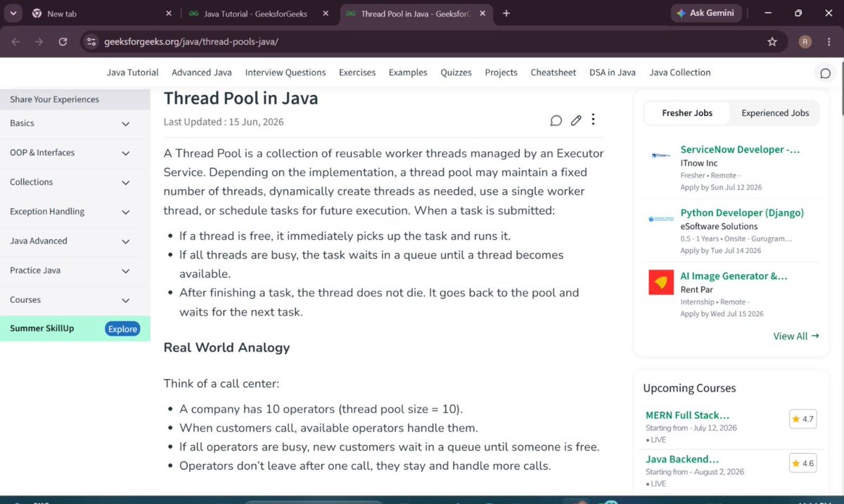Open the profile avatar R
Viewport: 844px width, 504px height.
[805, 41]
